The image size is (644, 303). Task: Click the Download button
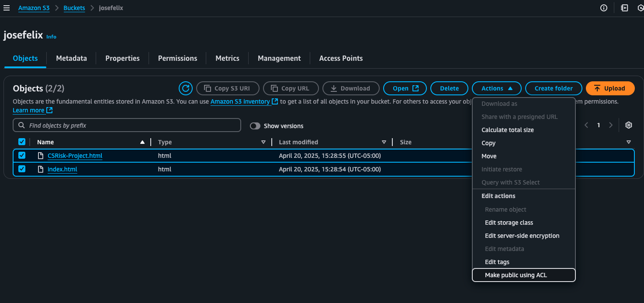point(350,88)
